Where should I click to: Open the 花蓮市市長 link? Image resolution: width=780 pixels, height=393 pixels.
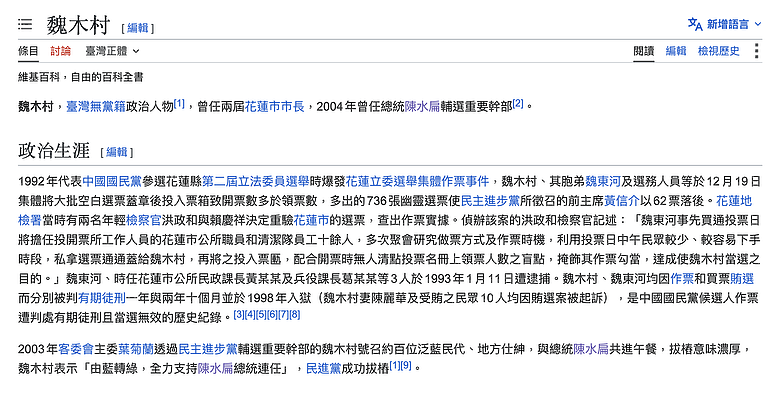274,106
